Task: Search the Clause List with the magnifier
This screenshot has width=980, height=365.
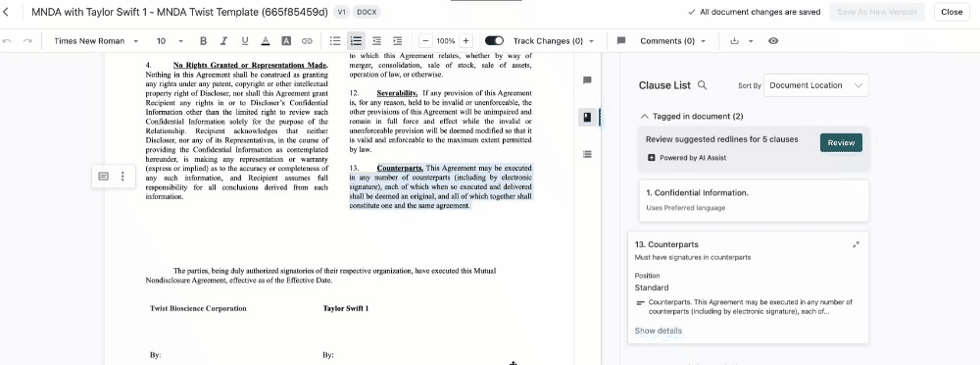Action: [702, 85]
